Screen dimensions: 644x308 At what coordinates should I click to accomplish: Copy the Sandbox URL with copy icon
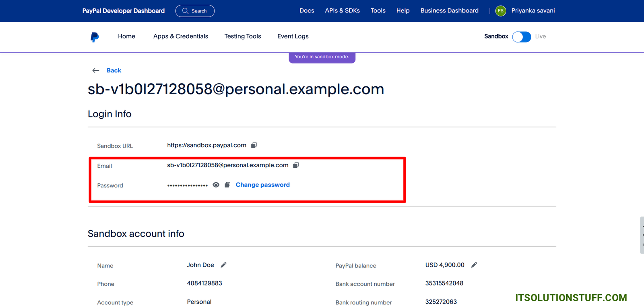pyautogui.click(x=254, y=145)
